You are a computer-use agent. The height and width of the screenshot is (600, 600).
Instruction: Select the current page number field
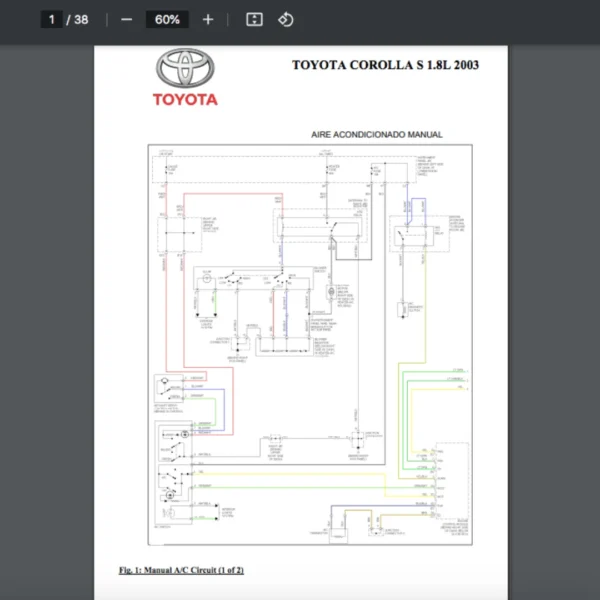click(x=52, y=19)
